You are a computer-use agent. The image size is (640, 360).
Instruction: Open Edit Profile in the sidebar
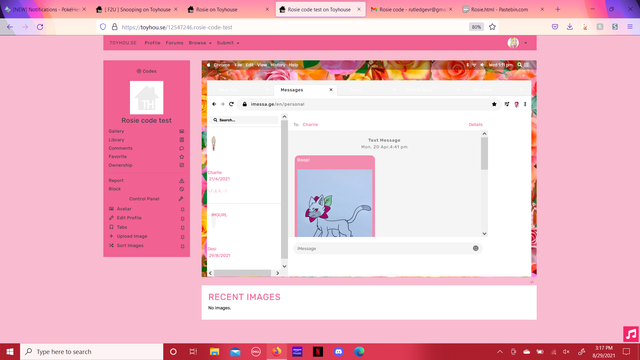click(x=129, y=218)
